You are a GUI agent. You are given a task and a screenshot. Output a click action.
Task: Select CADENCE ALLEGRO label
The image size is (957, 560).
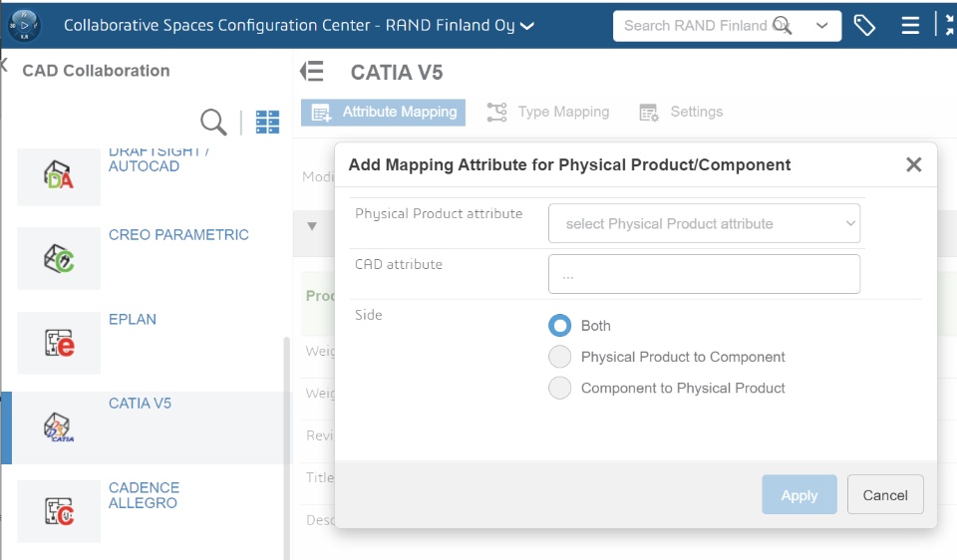point(144,495)
